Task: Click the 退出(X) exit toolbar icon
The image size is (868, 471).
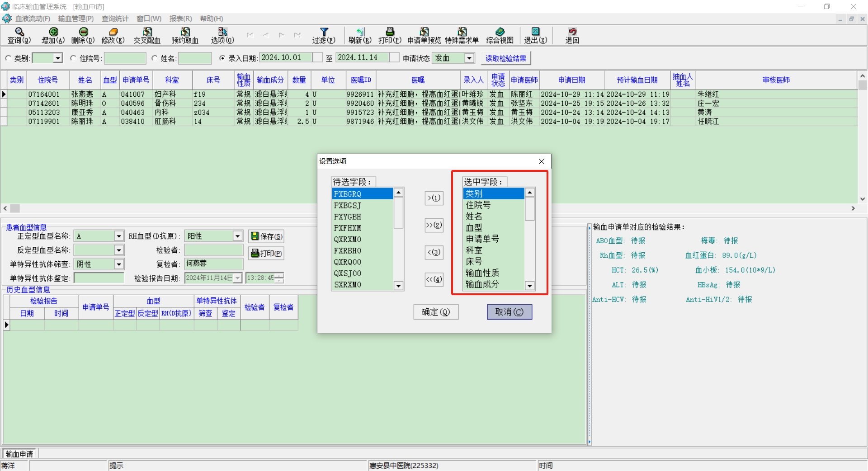Action: [x=536, y=35]
